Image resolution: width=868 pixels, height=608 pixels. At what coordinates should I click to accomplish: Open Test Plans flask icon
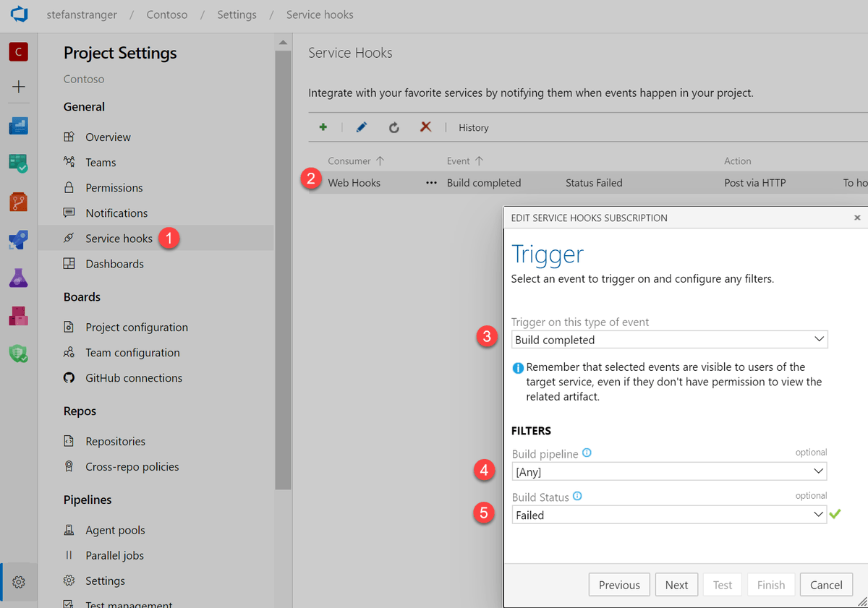point(19,278)
